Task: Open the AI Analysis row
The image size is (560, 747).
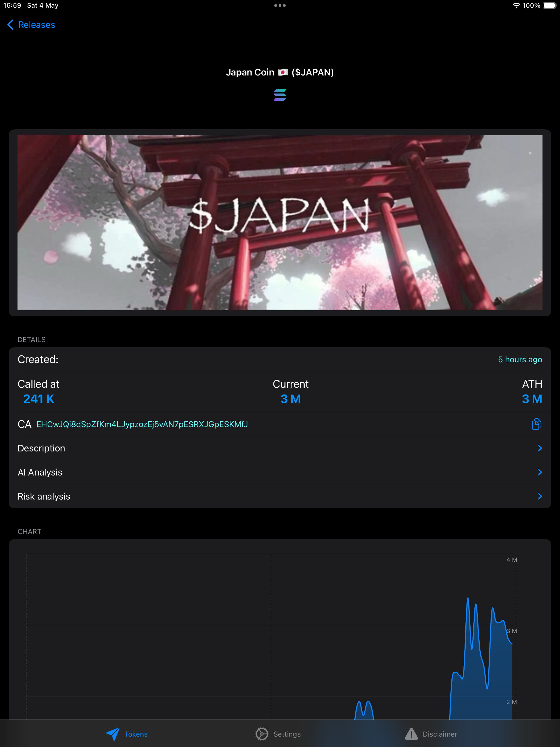Action: (280, 472)
